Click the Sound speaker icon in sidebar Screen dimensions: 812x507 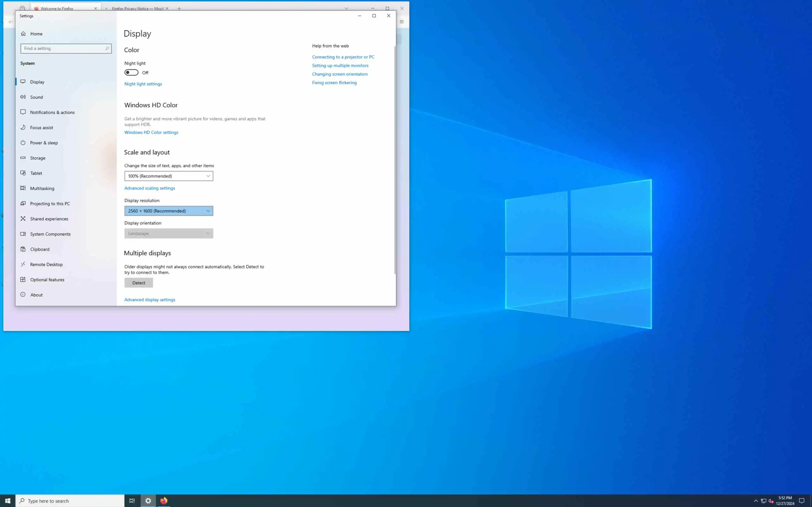pyautogui.click(x=23, y=97)
